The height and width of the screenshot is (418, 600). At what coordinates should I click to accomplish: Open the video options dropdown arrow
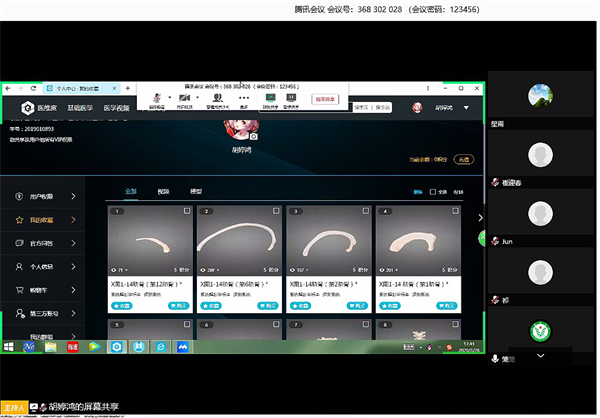click(x=197, y=97)
